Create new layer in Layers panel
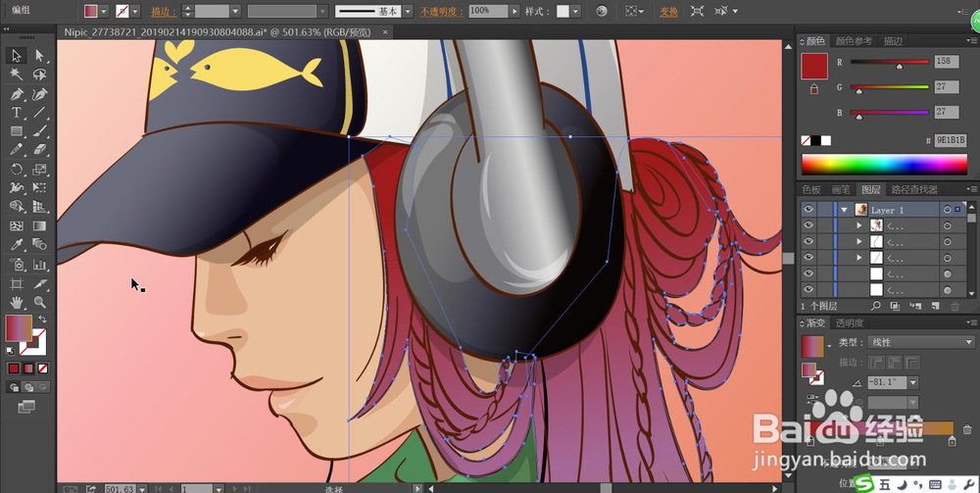 tap(935, 306)
